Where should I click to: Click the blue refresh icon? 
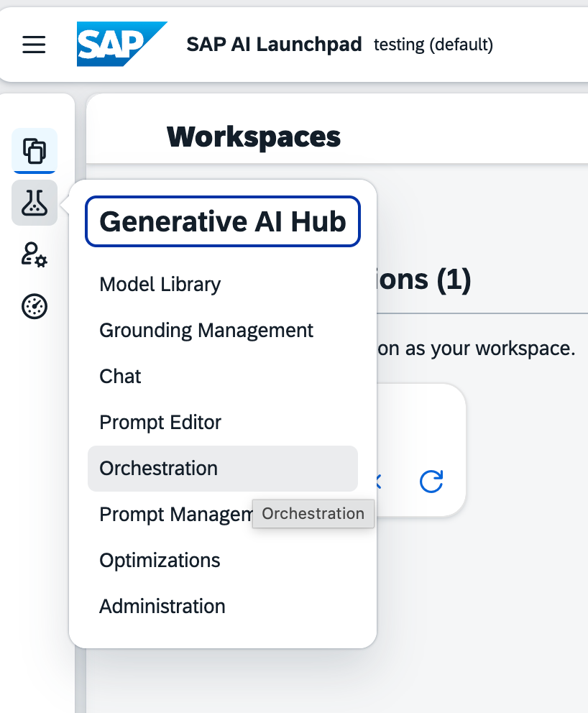coord(431,482)
